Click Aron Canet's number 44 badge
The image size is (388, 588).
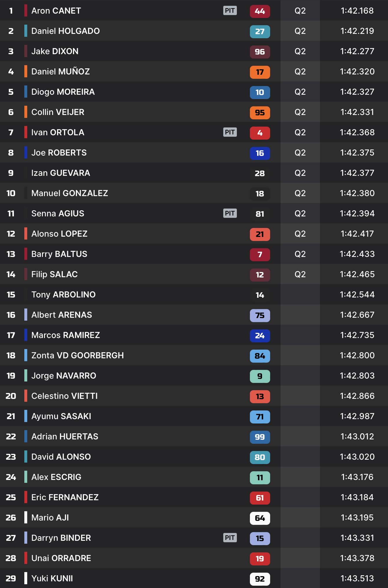point(260,11)
